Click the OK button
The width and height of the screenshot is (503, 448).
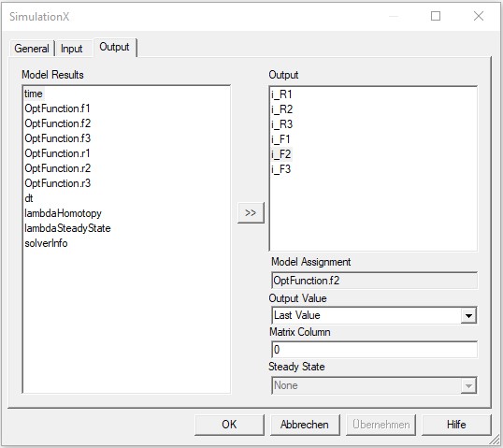[x=229, y=425]
